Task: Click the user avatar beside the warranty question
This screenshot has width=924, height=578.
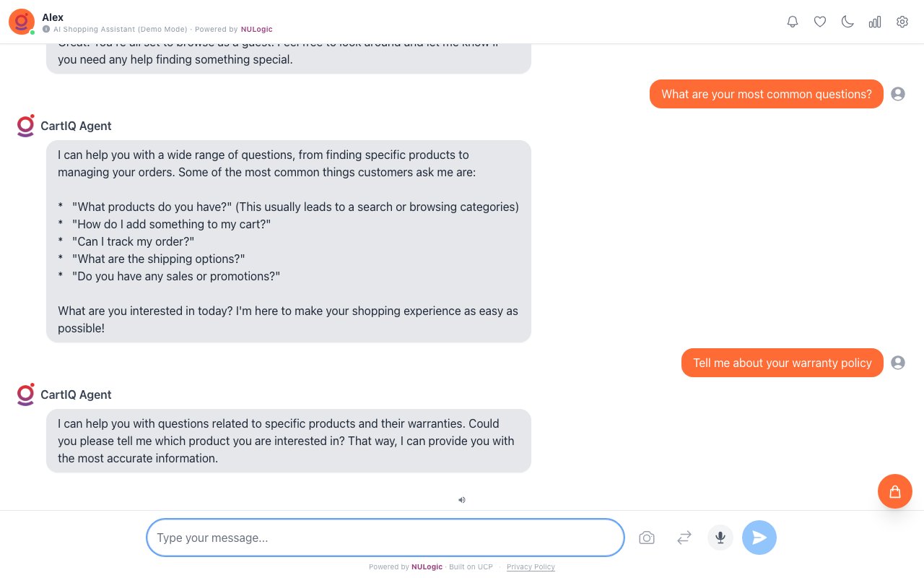Action: click(x=898, y=363)
